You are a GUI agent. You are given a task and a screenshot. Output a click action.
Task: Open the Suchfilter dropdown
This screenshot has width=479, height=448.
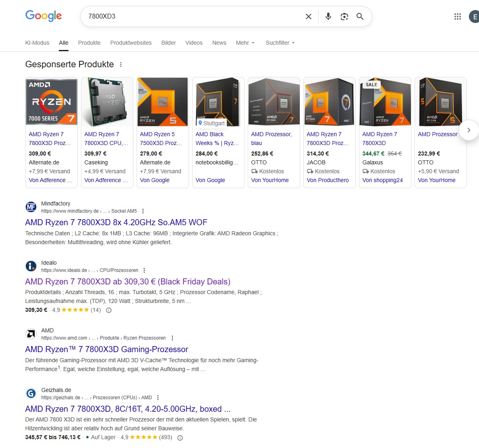280,43
